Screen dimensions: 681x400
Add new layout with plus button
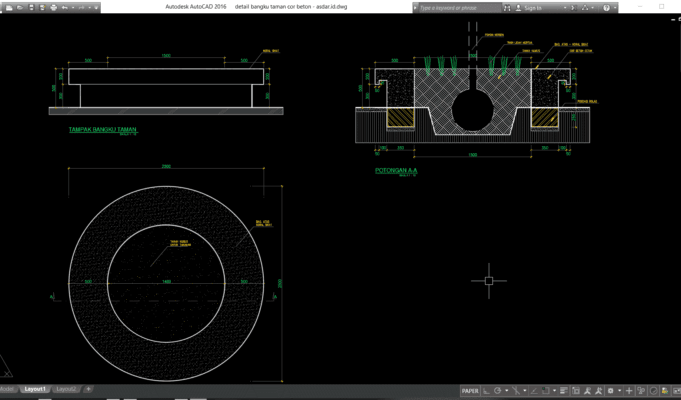pyautogui.click(x=88, y=389)
